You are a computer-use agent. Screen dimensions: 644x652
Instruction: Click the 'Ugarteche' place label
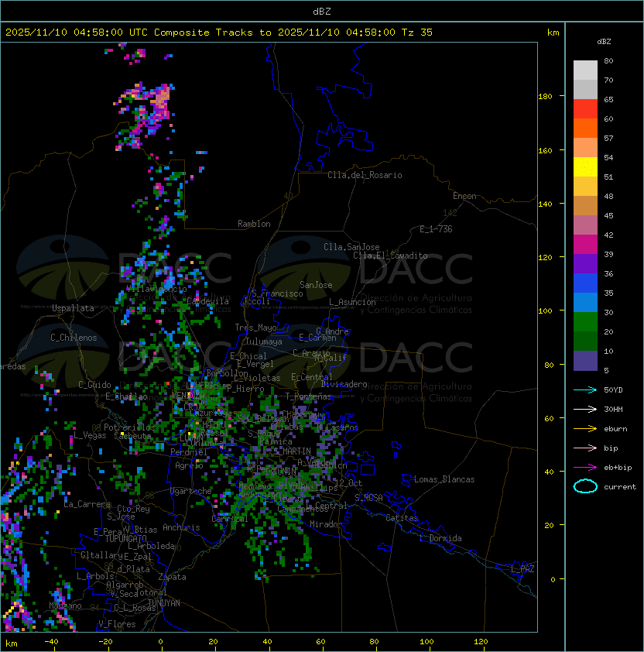coord(191,491)
